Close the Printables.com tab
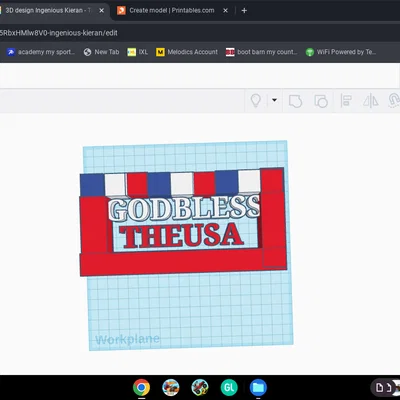The height and width of the screenshot is (400, 400). coord(225,11)
